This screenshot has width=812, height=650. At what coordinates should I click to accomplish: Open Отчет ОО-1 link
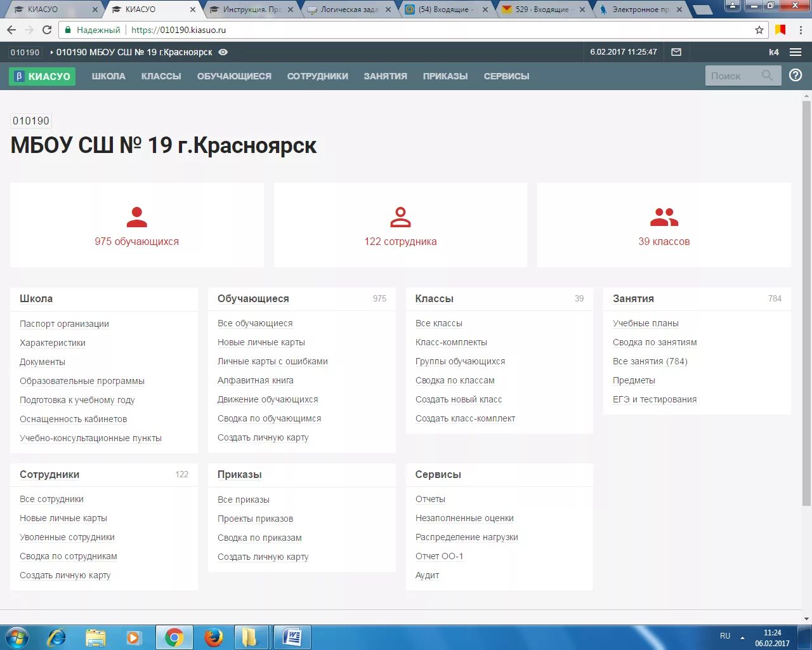(x=440, y=556)
